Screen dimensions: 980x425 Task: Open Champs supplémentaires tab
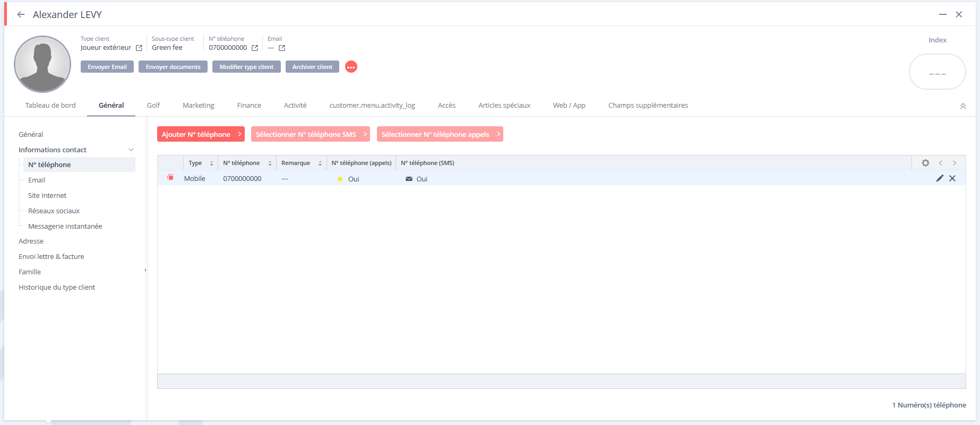[x=648, y=106]
